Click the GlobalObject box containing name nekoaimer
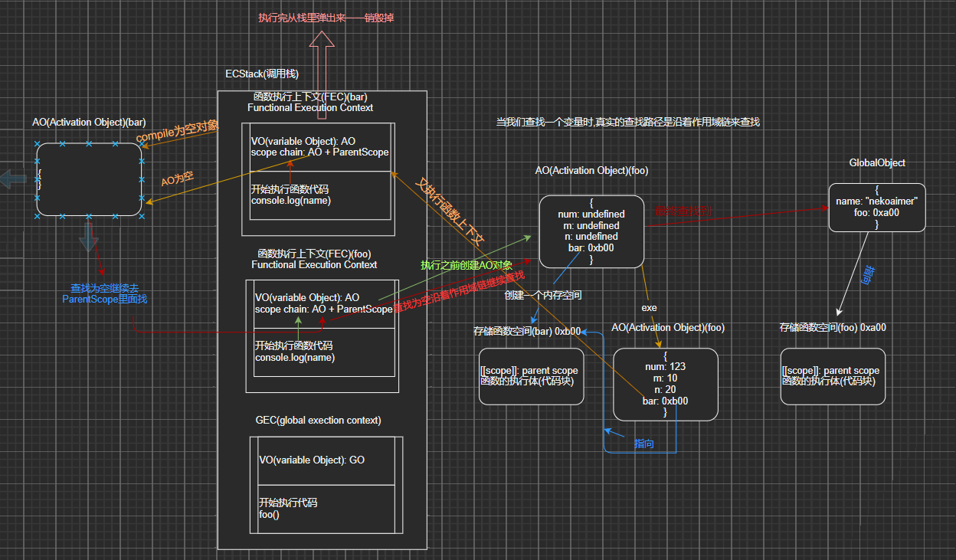Image resolution: width=956 pixels, height=560 pixels. pyautogui.click(x=876, y=207)
